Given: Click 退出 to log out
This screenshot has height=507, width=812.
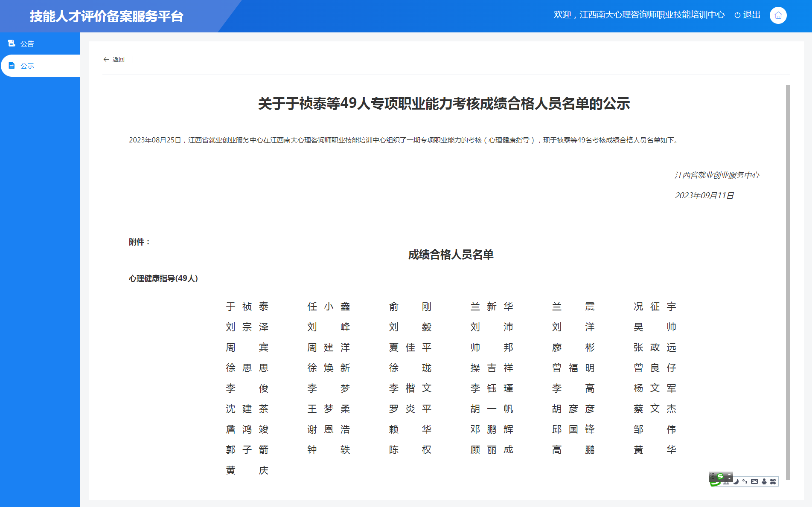Looking at the screenshot, I should 751,15.
